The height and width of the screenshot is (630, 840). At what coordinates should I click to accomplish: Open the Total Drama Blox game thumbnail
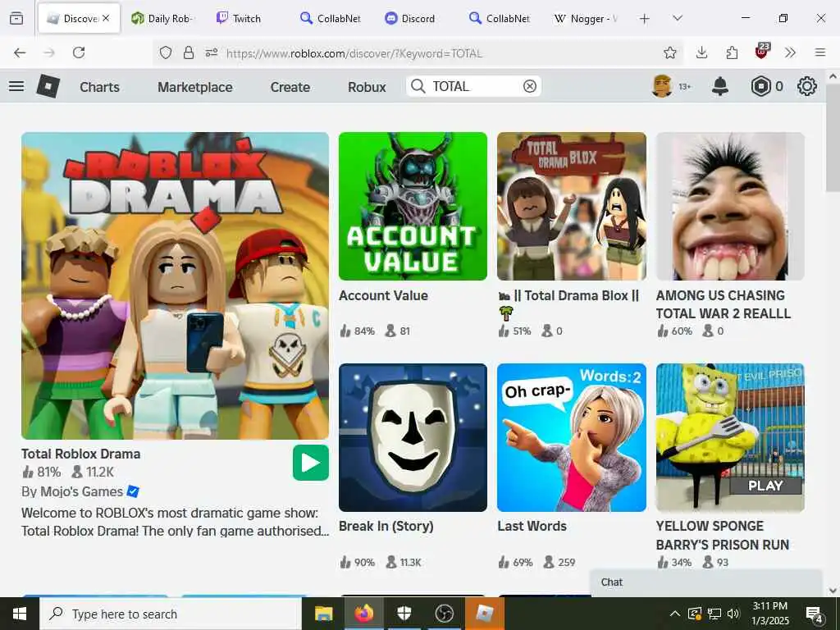(x=572, y=206)
